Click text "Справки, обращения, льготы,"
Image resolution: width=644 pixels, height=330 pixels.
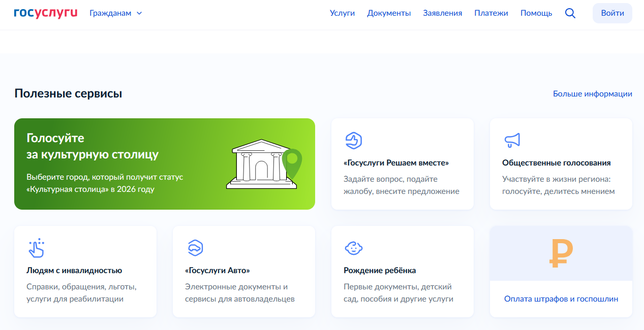pyautogui.click(x=81, y=287)
